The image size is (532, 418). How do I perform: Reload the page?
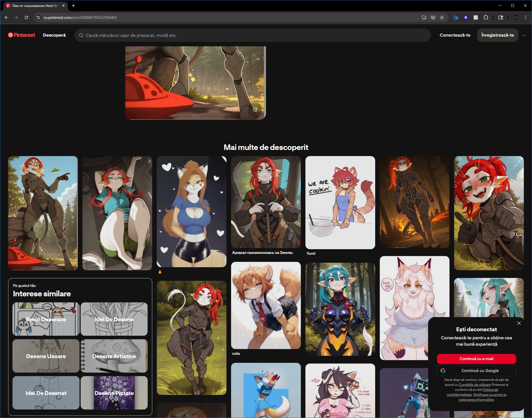coord(26,17)
